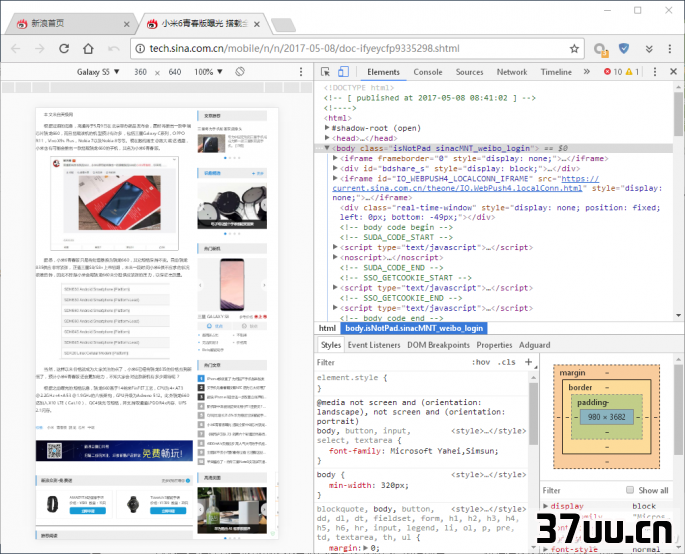Open the Home page button

(x=89, y=48)
